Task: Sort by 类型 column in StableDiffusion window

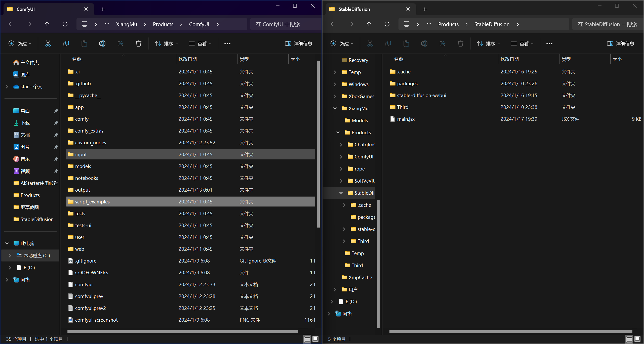Action: 585,59
